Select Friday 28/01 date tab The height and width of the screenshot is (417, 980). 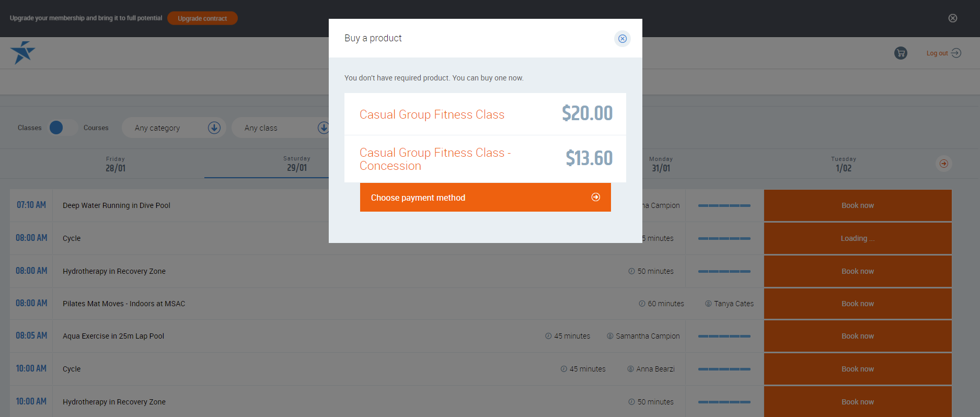(x=116, y=164)
